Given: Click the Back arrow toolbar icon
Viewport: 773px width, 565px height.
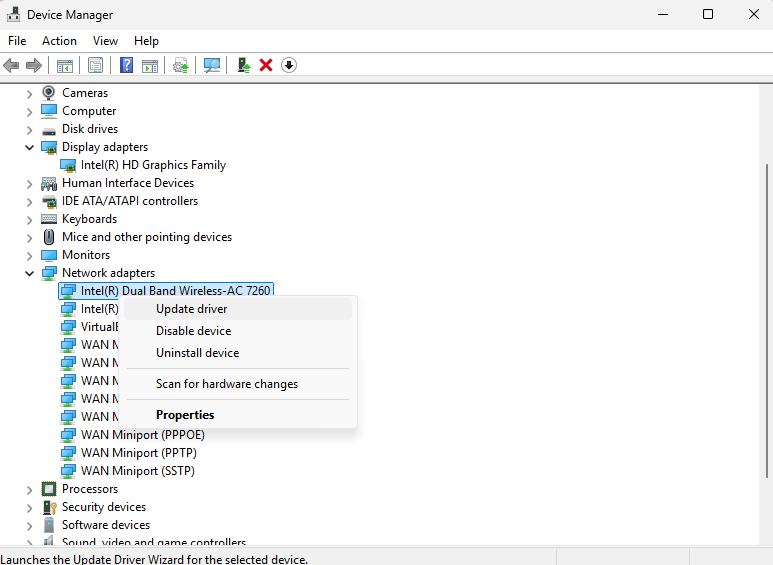Looking at the screenshot, I should 11,65.
